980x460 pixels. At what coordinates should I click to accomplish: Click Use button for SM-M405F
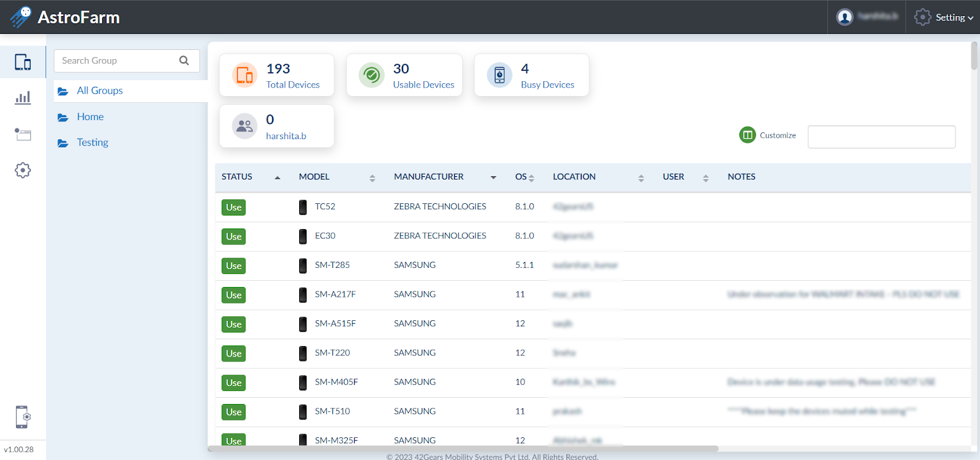pos(234,383)
